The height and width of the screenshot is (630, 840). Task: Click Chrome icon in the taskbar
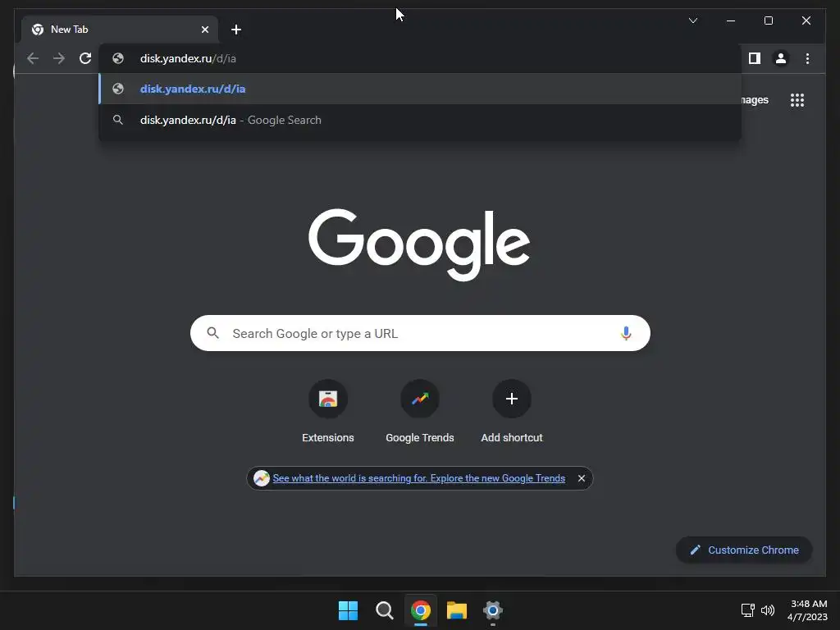click(x=421, y=610)
